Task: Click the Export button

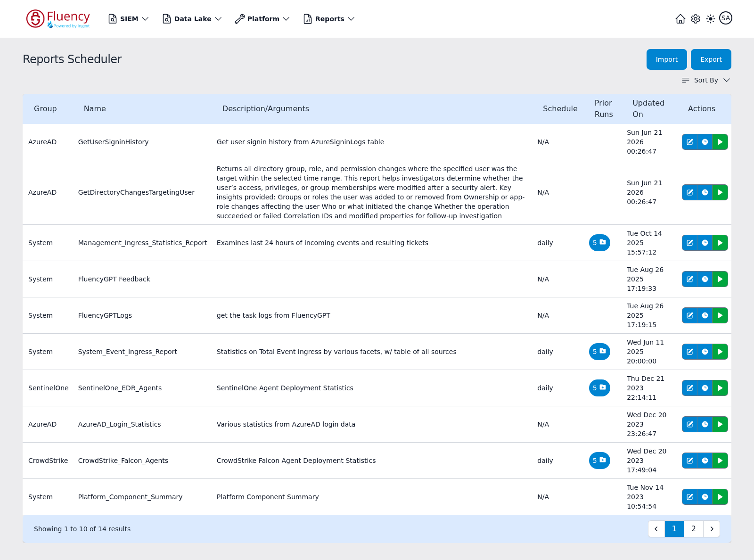Action: 711,59
